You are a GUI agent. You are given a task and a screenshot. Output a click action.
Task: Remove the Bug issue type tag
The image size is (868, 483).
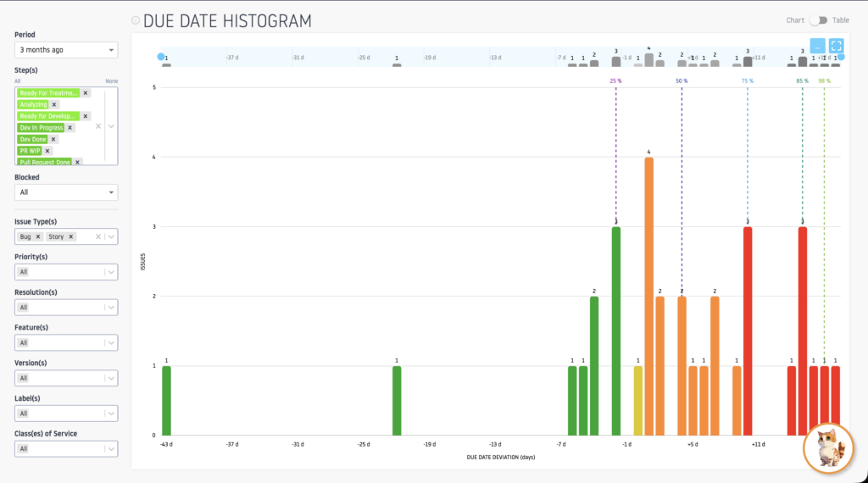(x=38, y=237)
